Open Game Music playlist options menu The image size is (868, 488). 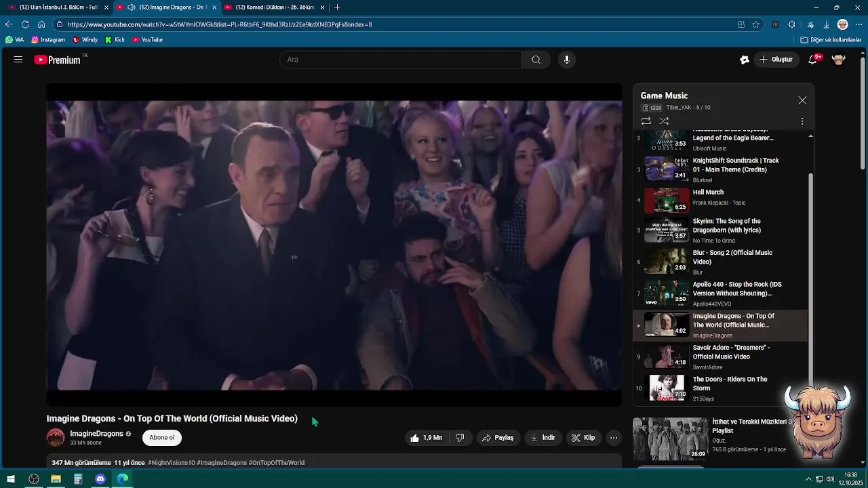pos(802,121)
